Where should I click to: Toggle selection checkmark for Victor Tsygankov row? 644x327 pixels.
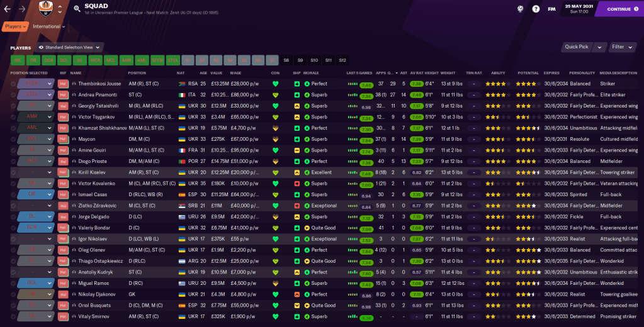click(6, 117)
